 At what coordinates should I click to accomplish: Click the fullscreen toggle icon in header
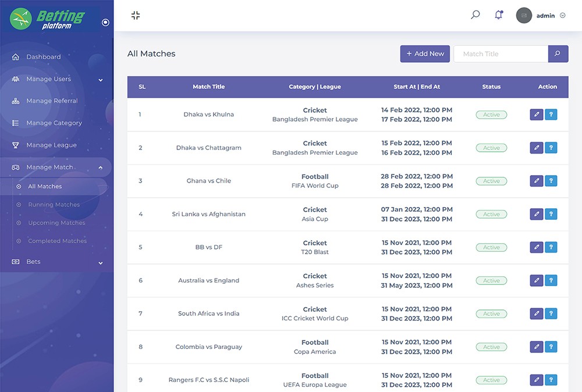[136, 16]
